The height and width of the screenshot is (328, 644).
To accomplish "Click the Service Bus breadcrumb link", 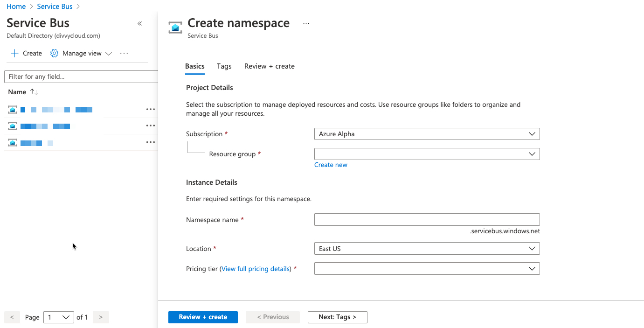I will (55, 7).
